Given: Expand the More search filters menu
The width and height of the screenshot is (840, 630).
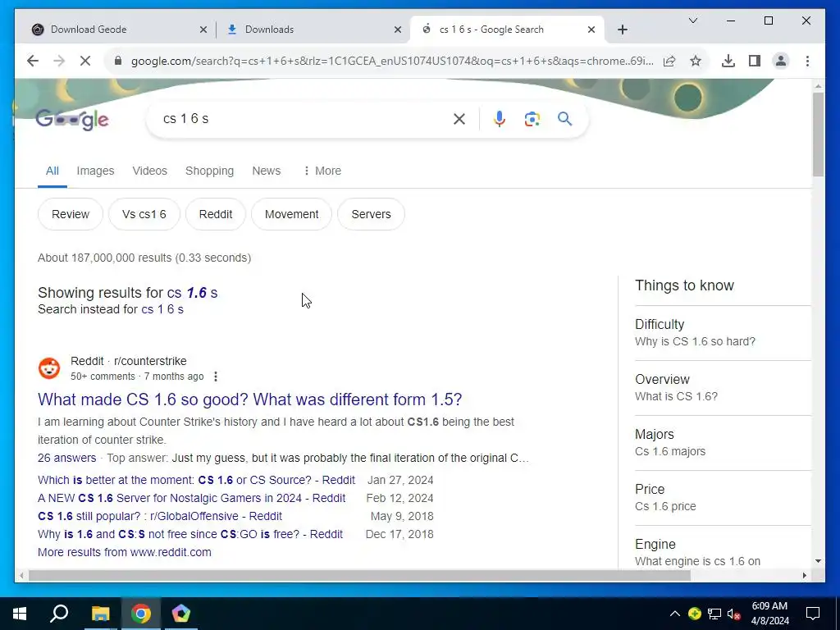Looking at the screenshot, I should click(x=322, y=171).
